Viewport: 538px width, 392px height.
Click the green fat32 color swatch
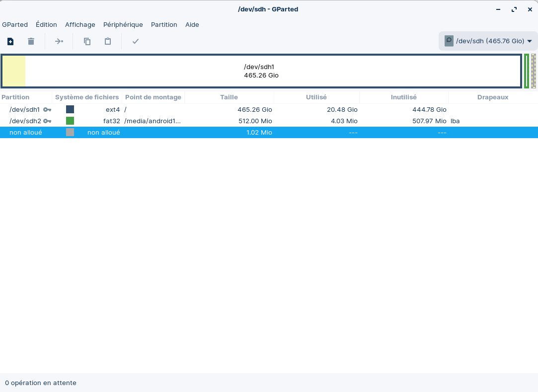click(70, 121)
